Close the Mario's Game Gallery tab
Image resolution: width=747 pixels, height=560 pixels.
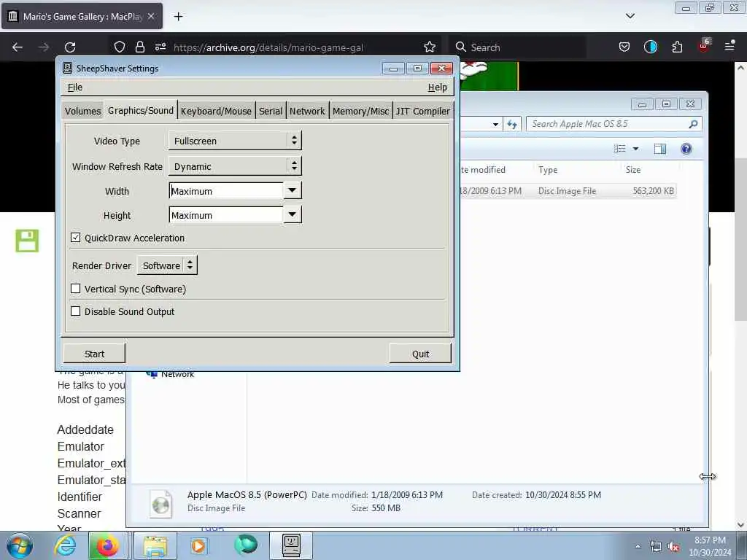[x=151, y=16]
